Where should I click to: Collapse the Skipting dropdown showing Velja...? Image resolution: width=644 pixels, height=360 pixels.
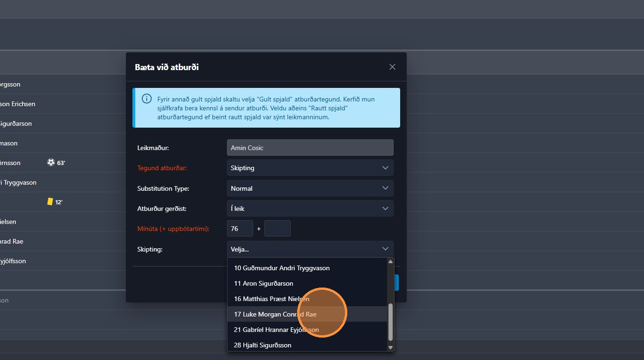tap(310, 249)
